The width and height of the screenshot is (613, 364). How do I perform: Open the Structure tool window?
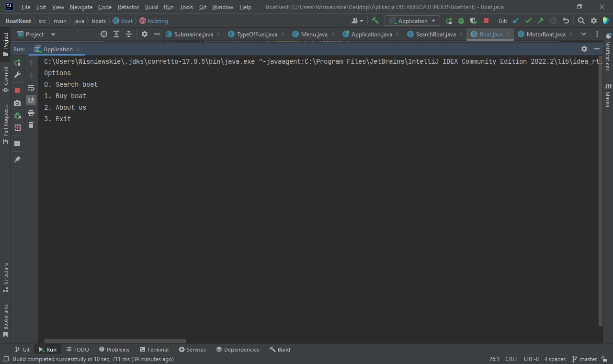coord(6,277)
